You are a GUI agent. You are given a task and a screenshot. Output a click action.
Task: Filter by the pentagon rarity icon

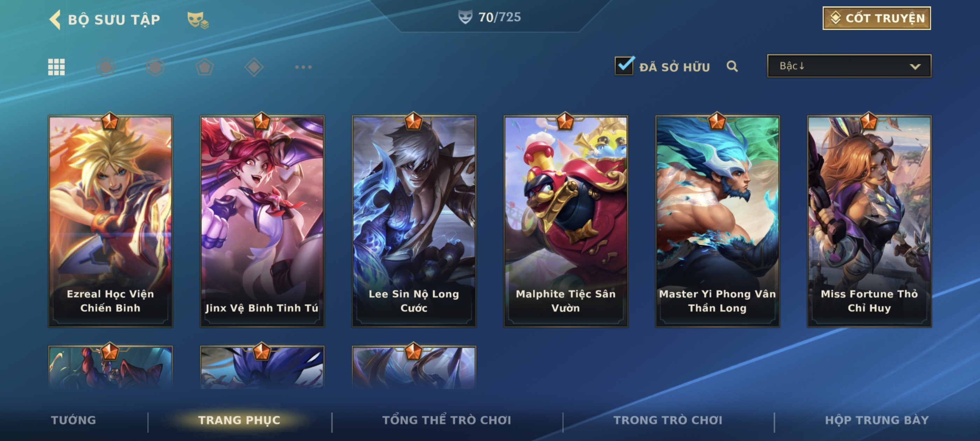coord(205,67)
